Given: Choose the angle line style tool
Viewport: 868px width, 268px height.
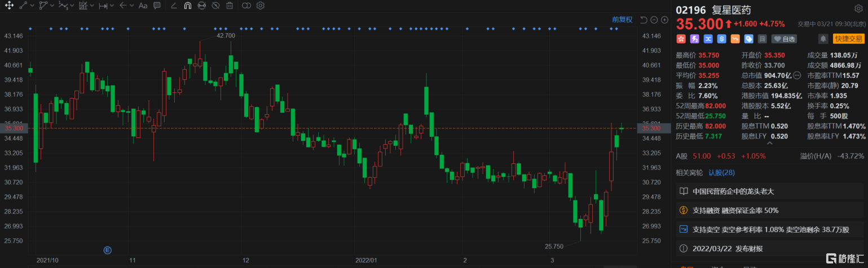Looking at the screenshot, I should [x=173, y=6].
